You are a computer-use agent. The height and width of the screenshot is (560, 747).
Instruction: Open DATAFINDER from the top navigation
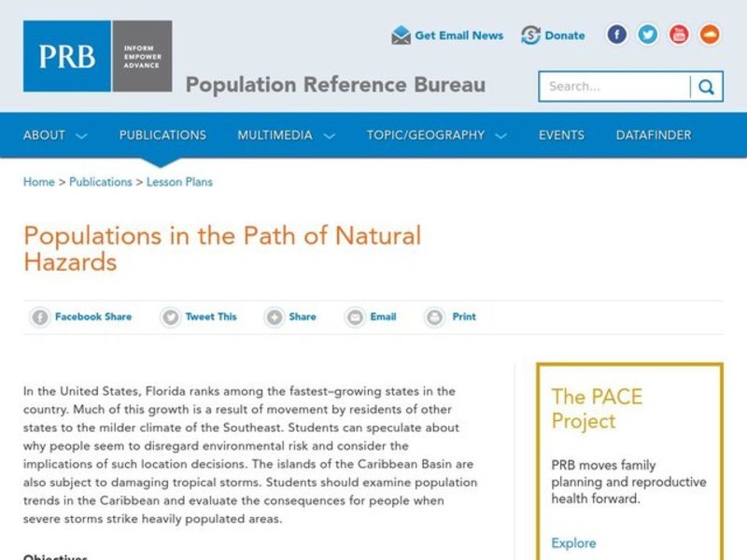[x=654, y=135]
